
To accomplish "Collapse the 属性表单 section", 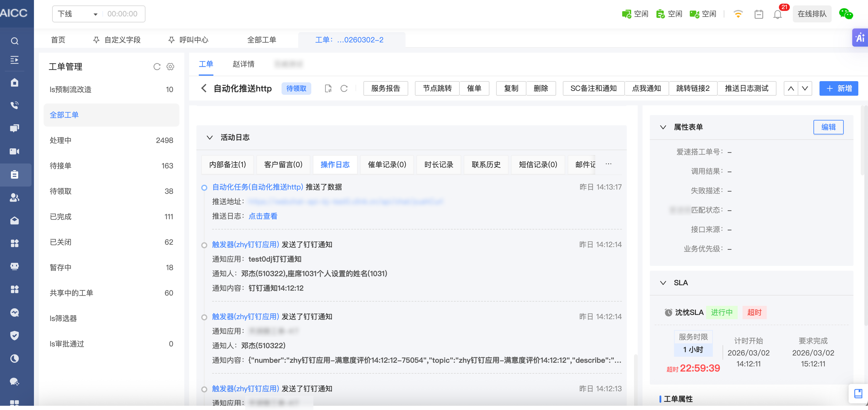I will click(663, 127).
